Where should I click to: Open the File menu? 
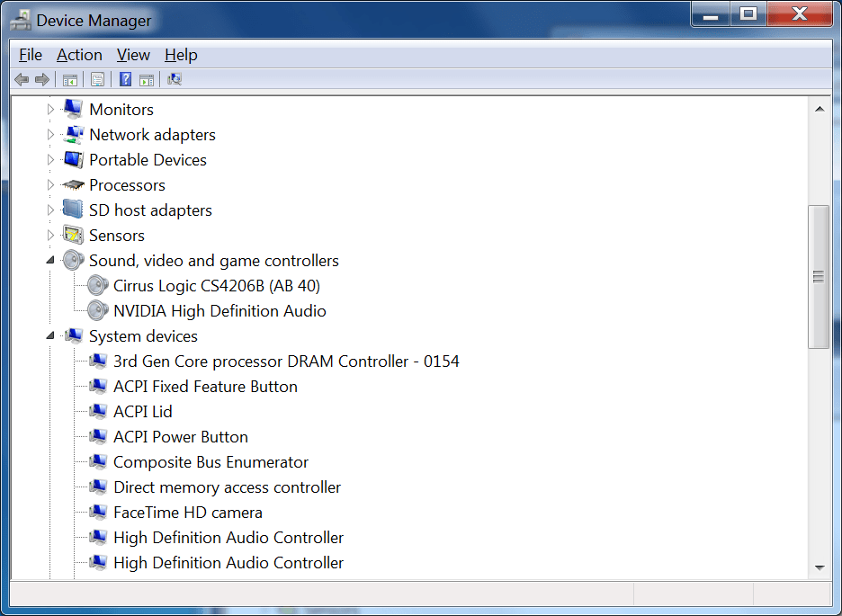[30, 55]
